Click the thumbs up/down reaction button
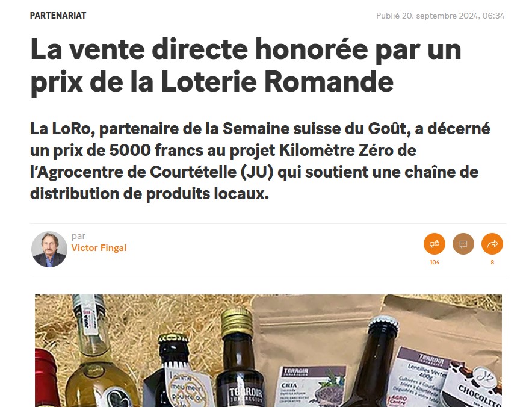Screen dimensions: 532x407 click(435, 244)
